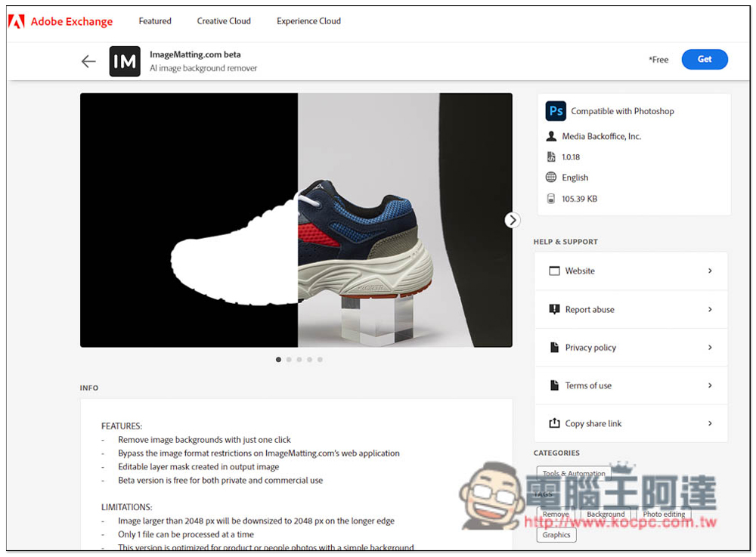Click the ImageMatting IM app icon
The image size is (756, 557).
[125, 61]
